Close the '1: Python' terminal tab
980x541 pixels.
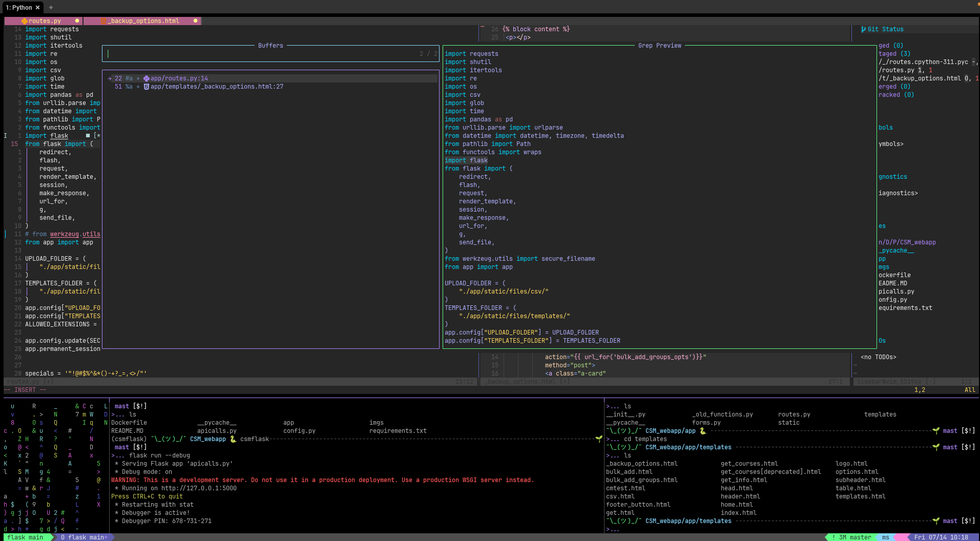coord(37,8)
